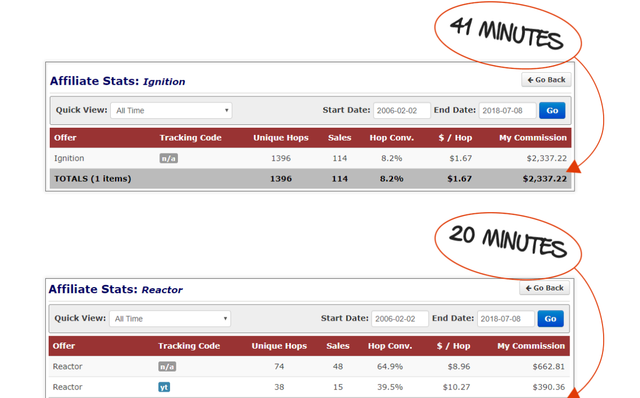
Task: Click the 64.9% hop conversion value
Action: coord(390,367)
